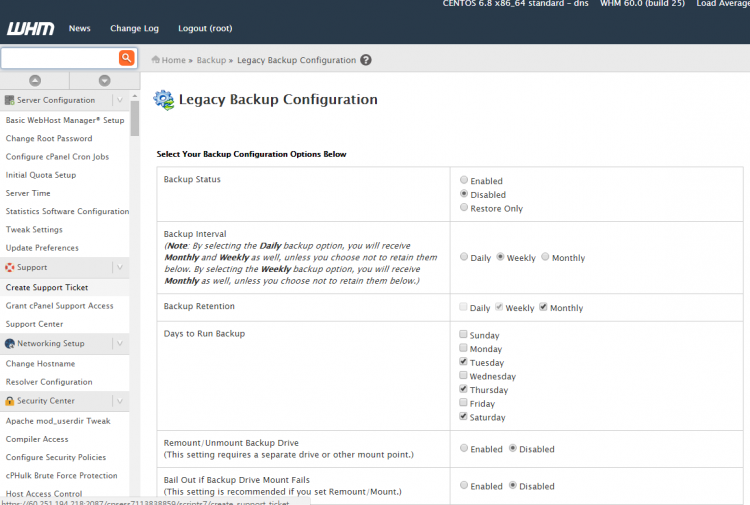Open Change Root Password
750x505 pixels.
pyautogui.click(x=49, y=138)
